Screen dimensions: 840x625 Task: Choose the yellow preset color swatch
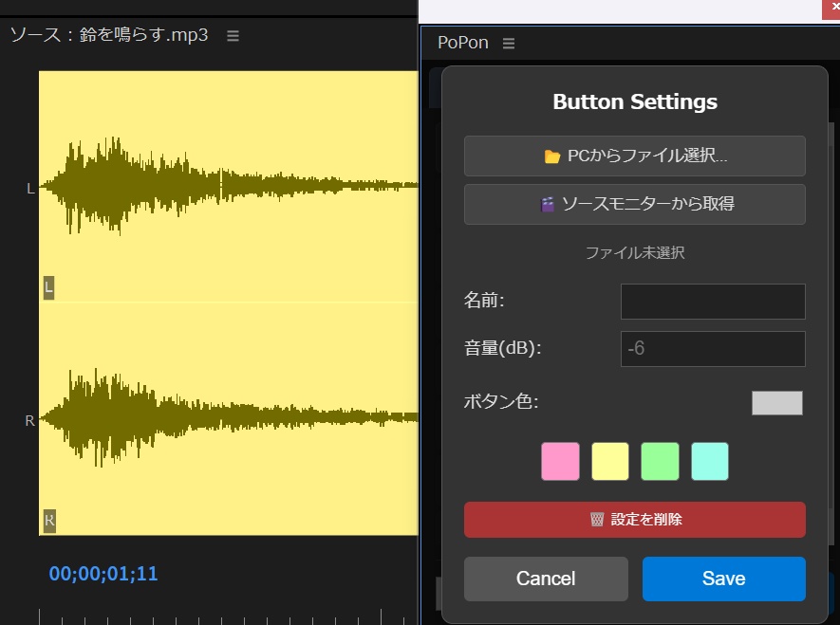[x=610, y=461]
